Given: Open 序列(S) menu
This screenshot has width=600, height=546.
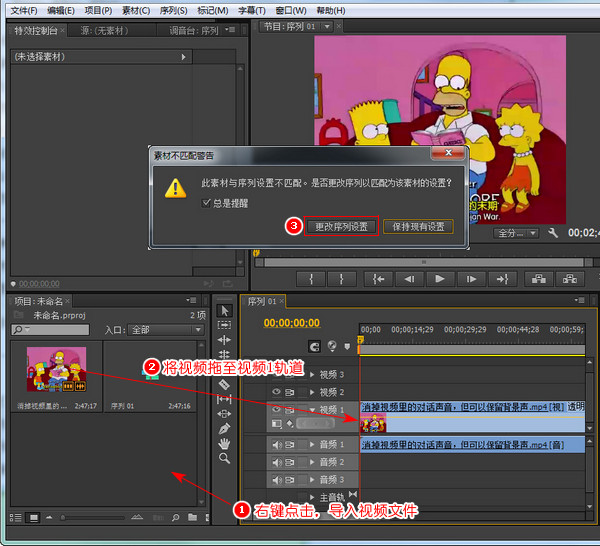Looking at the screenshot, I should [173, 10].
